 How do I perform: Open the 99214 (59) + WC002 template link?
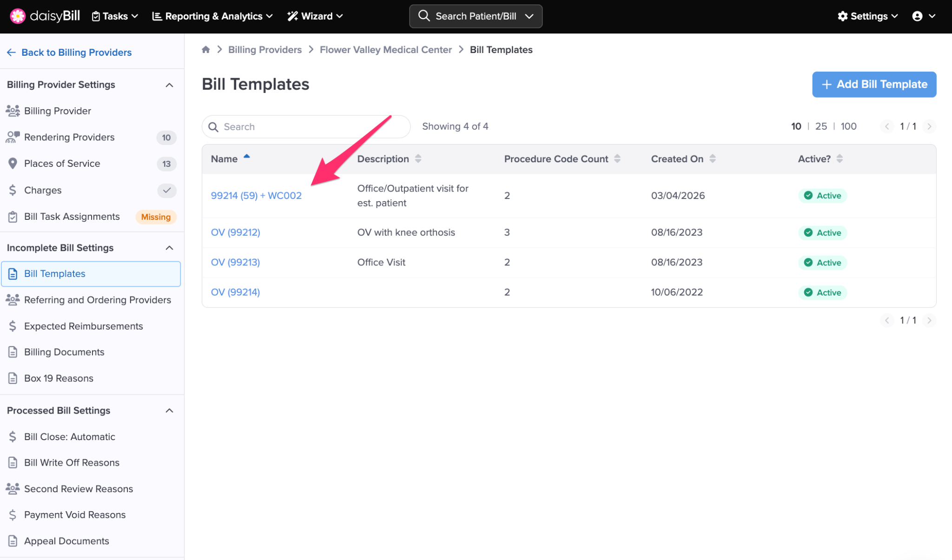click(256, 196)
